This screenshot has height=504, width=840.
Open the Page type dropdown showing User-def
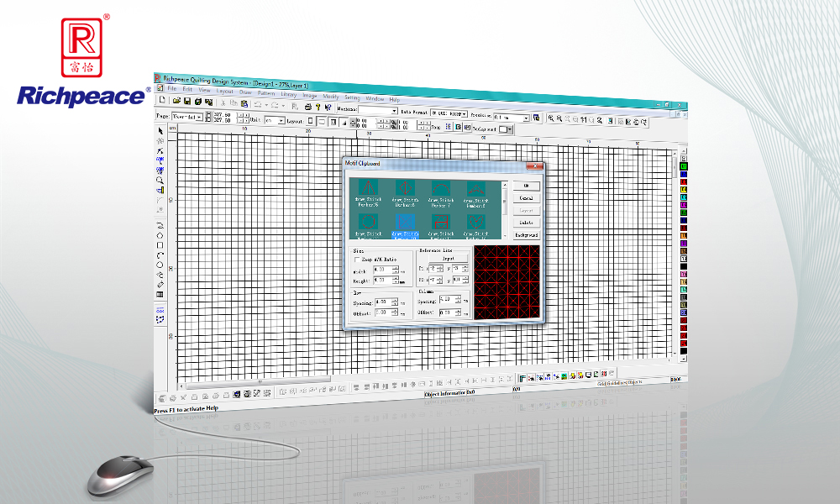[x=200, y=118]
